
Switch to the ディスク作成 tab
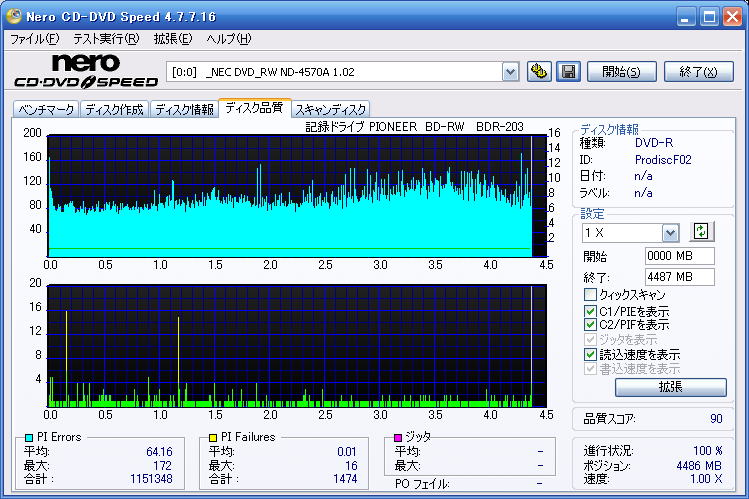pos(115,109)
